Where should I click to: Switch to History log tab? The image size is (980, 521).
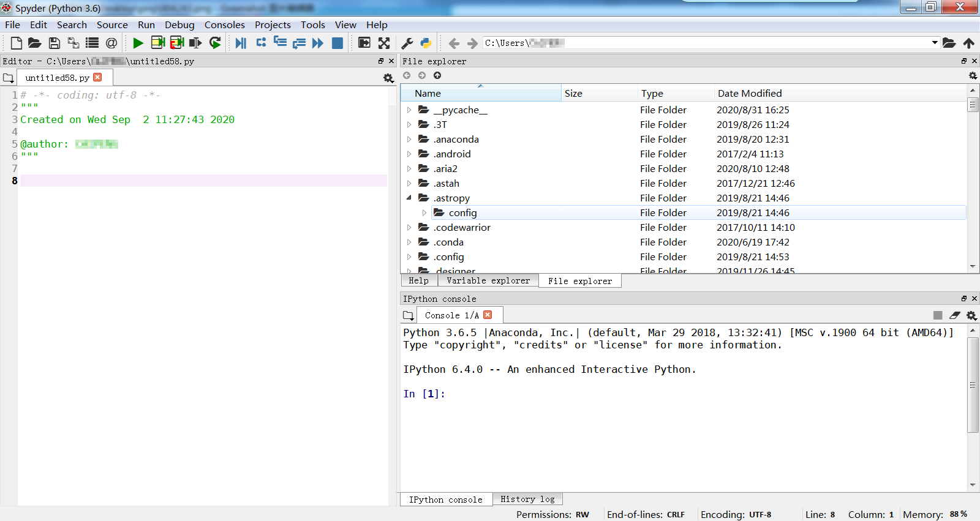coord(527,500)
